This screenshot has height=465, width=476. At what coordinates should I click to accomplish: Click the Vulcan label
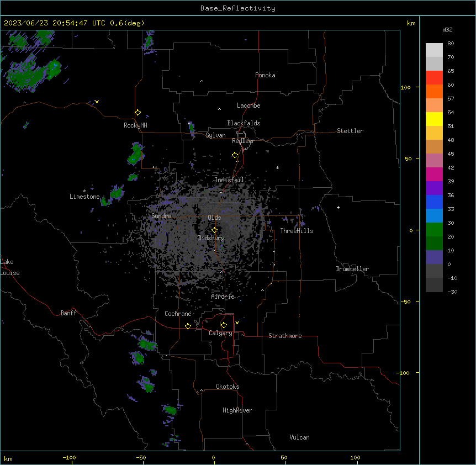click(x=300, y=437)
